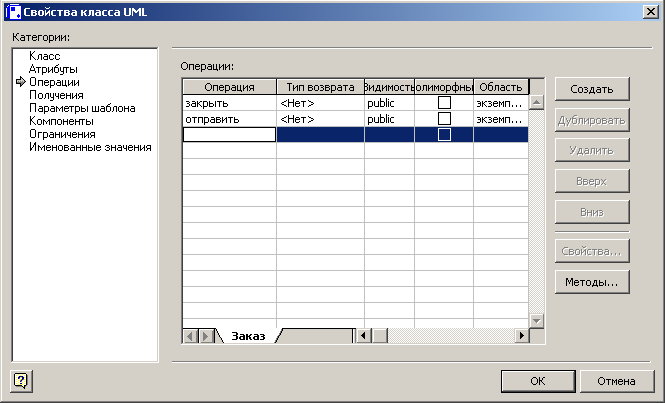Open the help icon button
The image size is (665, 403).
pyautogui.click(x=21, y=381)
